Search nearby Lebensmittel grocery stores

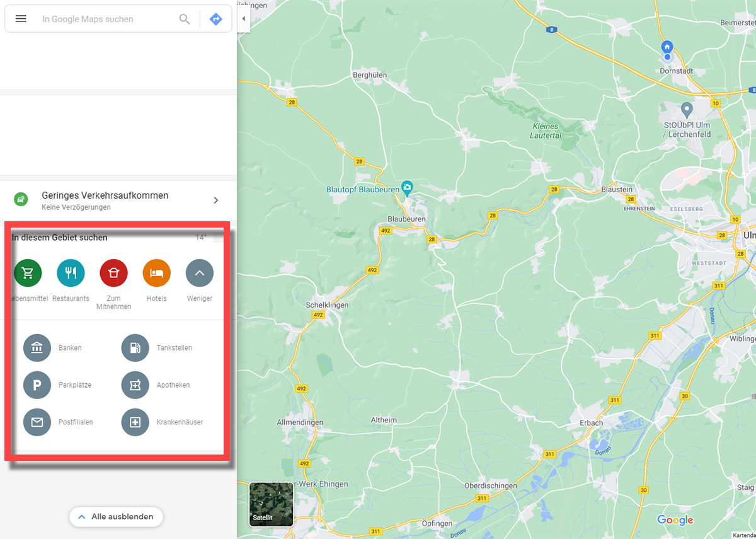28,273
